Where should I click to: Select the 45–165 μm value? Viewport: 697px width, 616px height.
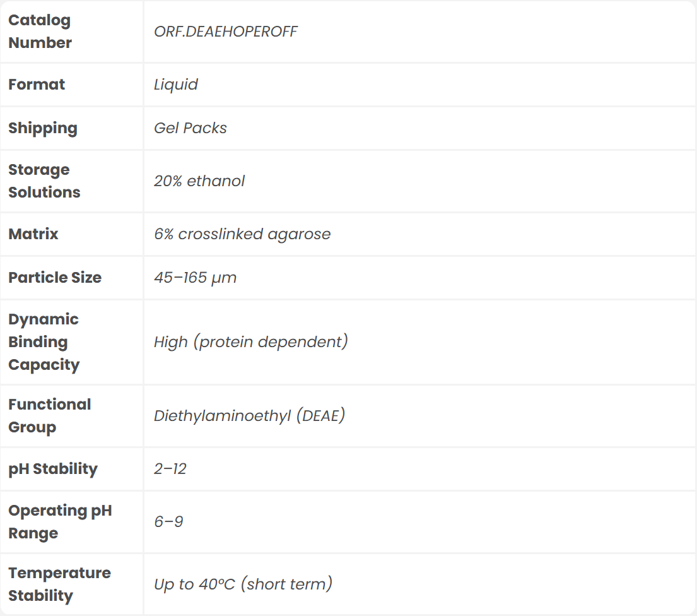[196, 278]
